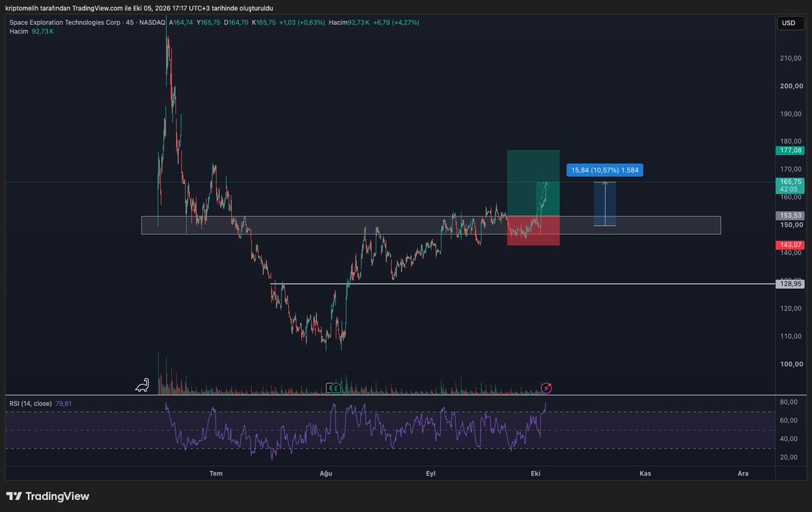Screen dimensions: 812x512
Task: Click the 200,00 price axis value
Action: tap(790, 86)
